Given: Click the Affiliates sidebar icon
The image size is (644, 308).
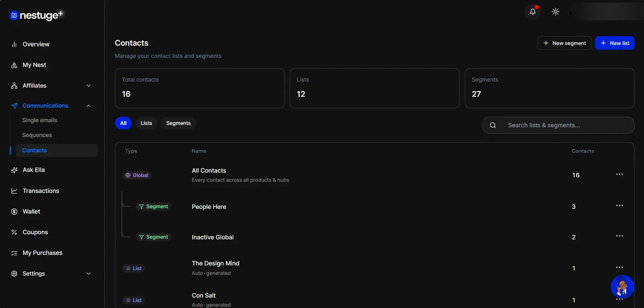Looking at the screenshot, I should (x=14, y=86).
